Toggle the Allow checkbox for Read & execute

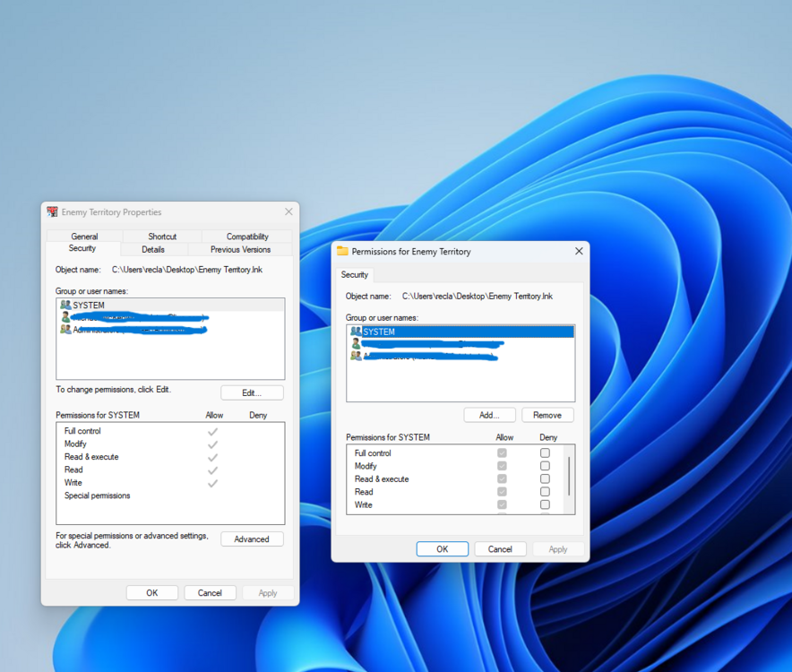[x=502, y=478]
